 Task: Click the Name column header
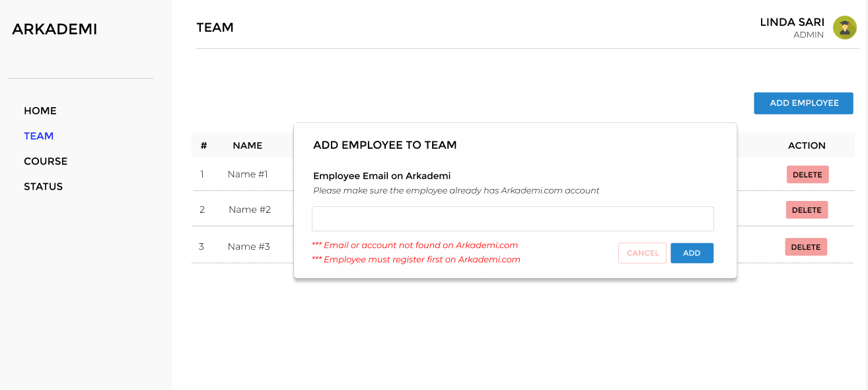(247, 145)
